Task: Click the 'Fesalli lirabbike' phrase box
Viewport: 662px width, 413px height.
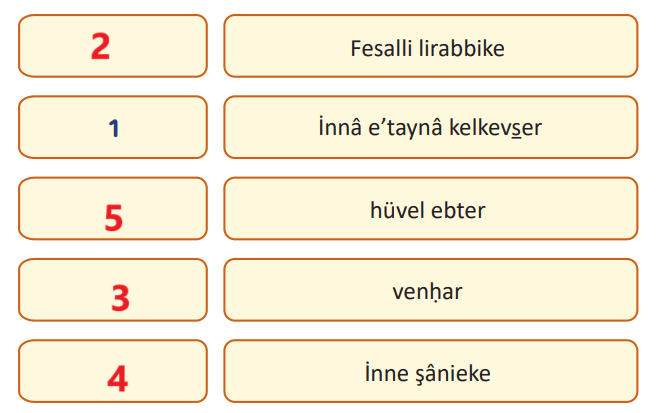Action: (430, 46)
